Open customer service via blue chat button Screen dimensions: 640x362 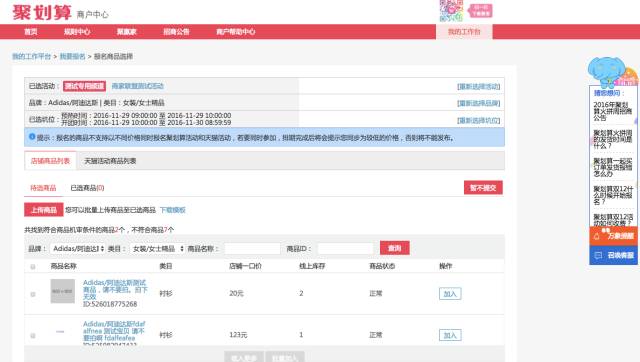[x=613, y=255]
